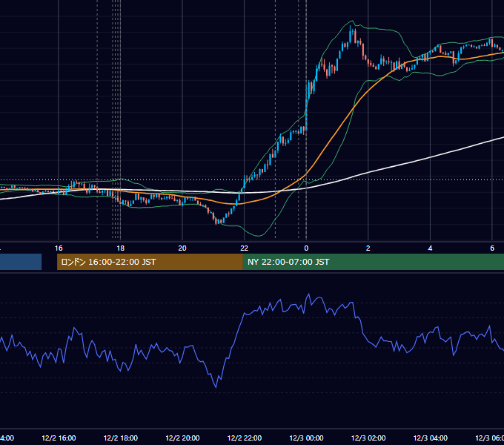Click the 12/2 22:00 date label
The image size is (504, 445).
(x=245, y=438)
